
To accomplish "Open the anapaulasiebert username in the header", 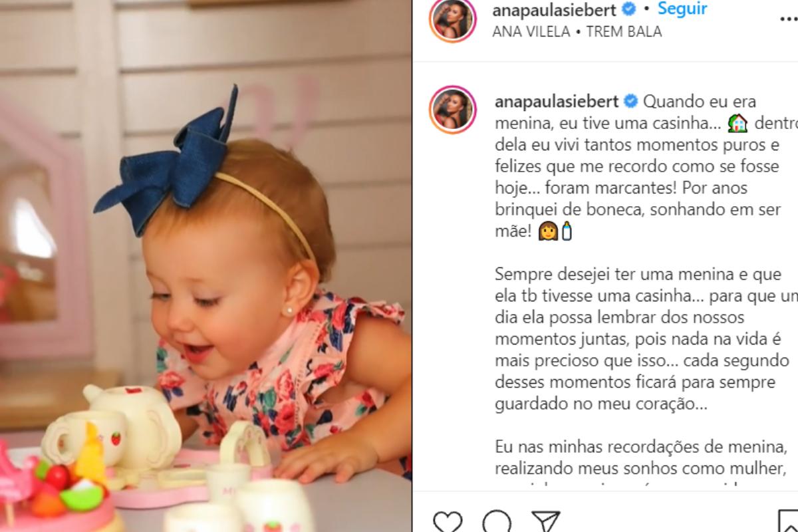I will [x=556, y=10].
